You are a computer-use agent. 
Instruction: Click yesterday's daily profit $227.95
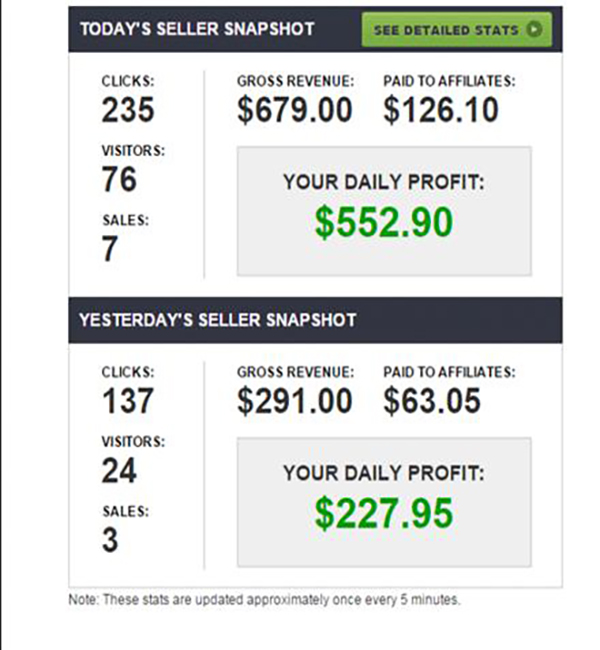pos(384,513)
